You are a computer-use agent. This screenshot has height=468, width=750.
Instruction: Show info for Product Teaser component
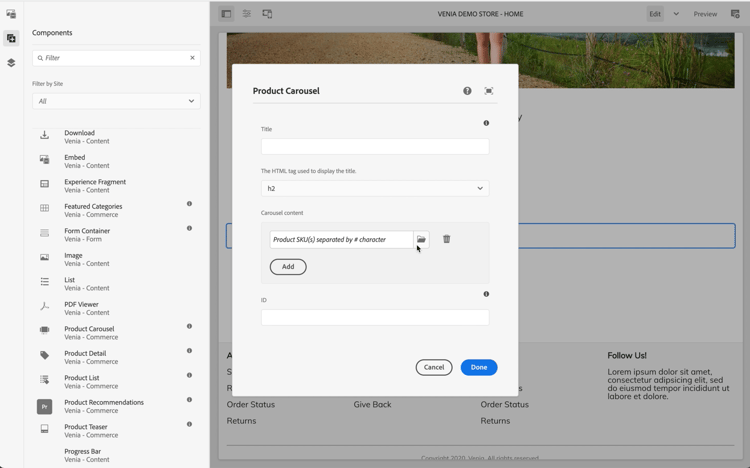(x=189, y=424)
